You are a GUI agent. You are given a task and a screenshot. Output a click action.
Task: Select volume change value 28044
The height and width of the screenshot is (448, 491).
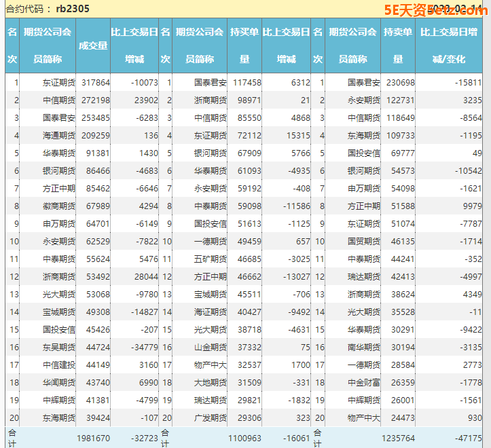click(x=147, y=277)
